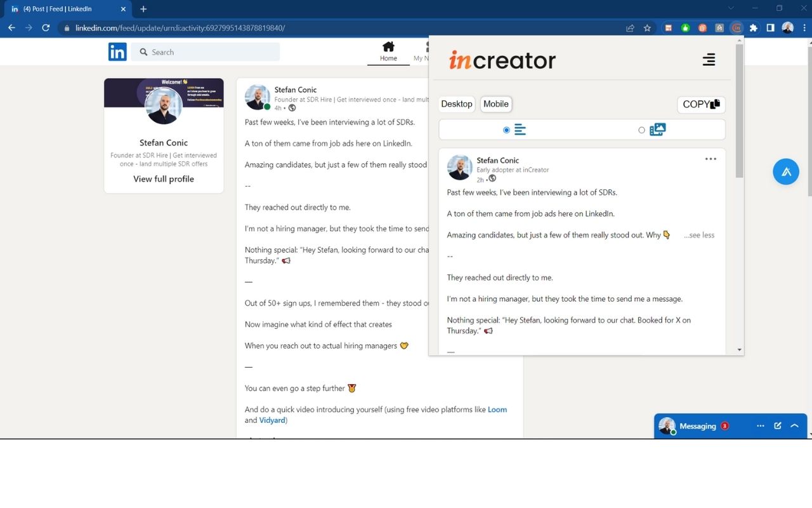
Task: Collapse the Messaging panel with its chevron
Action: (x=794, y=425)
